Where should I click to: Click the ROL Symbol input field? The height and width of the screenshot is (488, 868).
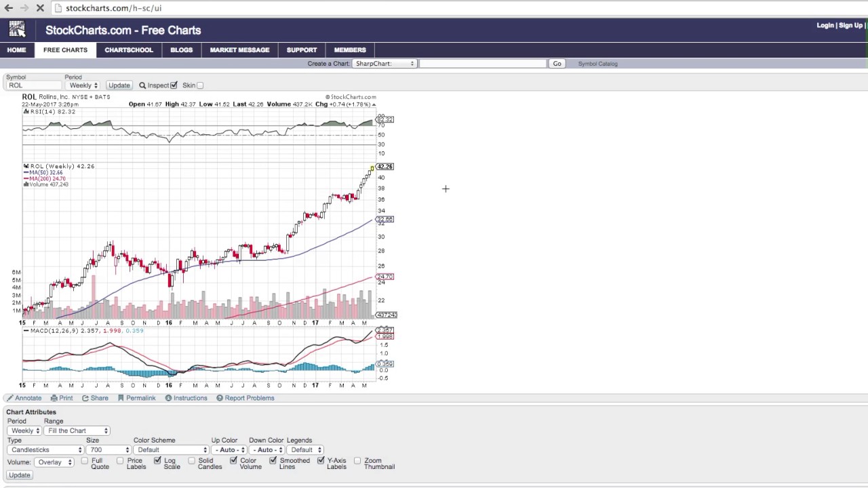[34, 85]
